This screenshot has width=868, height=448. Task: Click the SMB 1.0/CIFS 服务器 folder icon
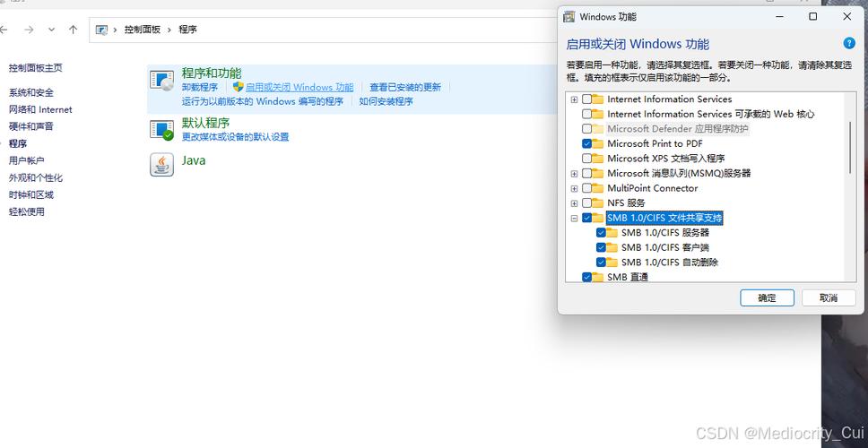click(612, 233)
